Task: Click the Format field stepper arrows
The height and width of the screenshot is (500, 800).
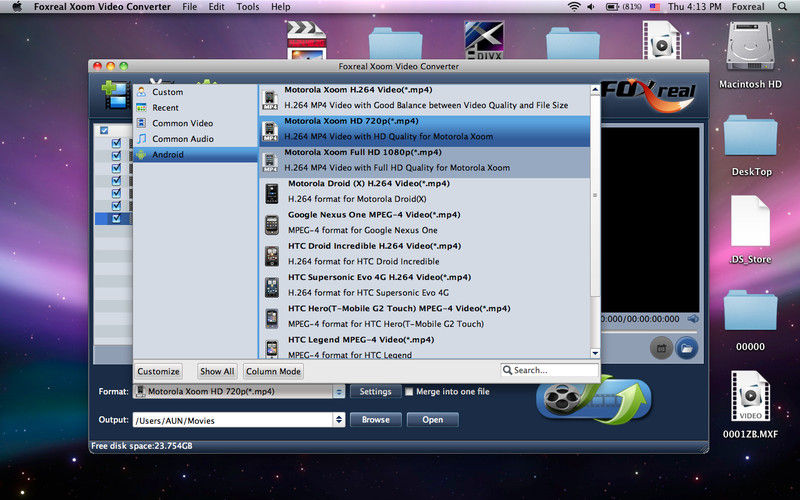Action: coord(339,392)
